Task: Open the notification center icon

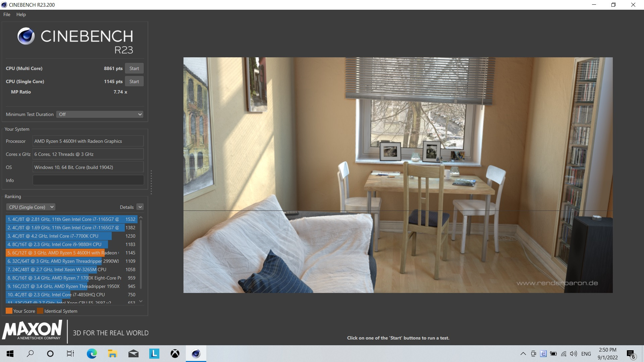Action: tap(631, 354)
